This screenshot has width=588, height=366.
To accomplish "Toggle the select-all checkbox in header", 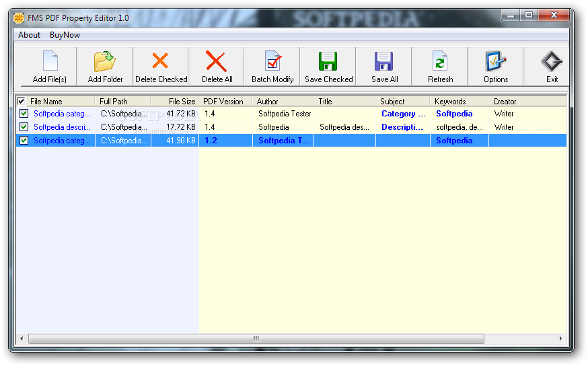I will click(x=22, y=101).
